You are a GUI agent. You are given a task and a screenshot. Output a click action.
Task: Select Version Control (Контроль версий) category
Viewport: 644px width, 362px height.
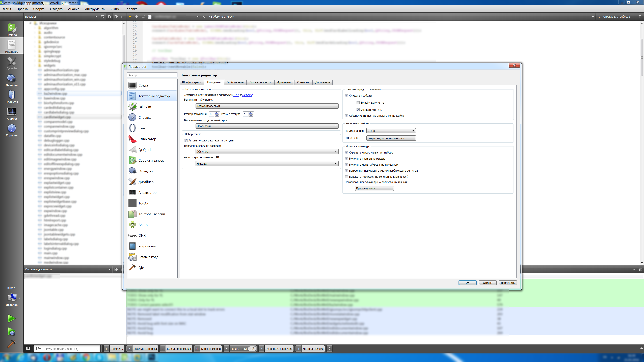(151, 214)
